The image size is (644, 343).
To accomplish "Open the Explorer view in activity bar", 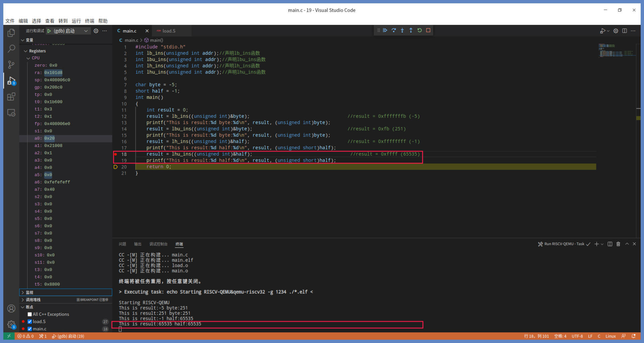I will [11, 33].
